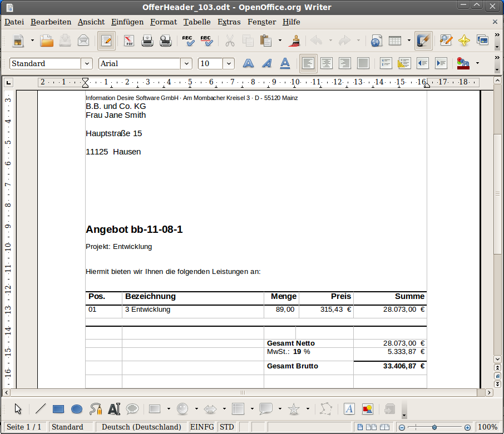Viewport: 504px width, 434px height.
Task: Open the font name dropdown
Action: (186, 63)
